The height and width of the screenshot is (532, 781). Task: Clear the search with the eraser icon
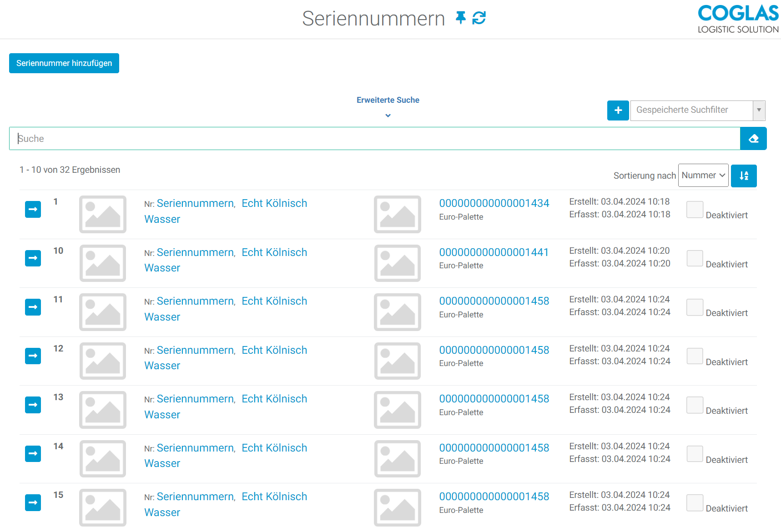pos(753,139)
